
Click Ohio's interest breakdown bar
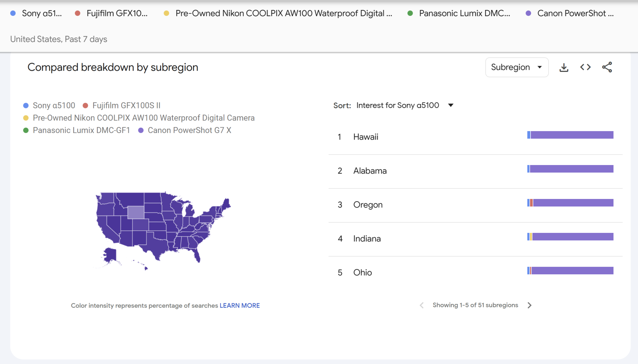(570, 271)
